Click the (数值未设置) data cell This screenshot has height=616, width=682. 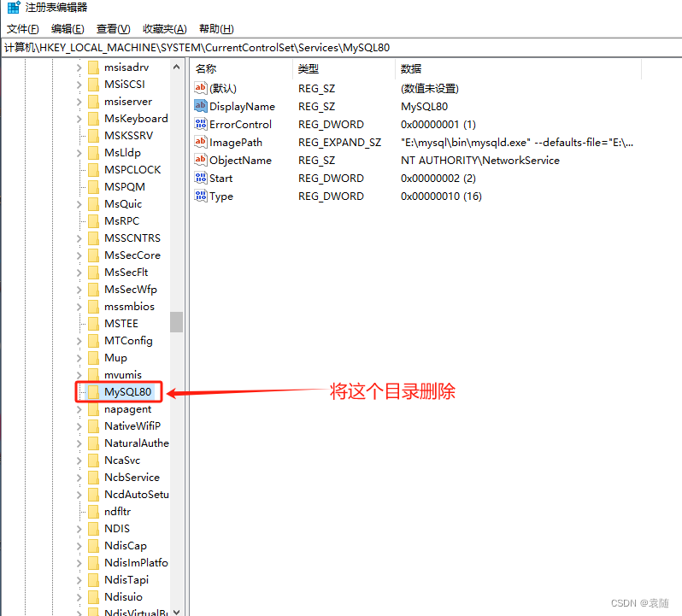click(x=430, y=89)
